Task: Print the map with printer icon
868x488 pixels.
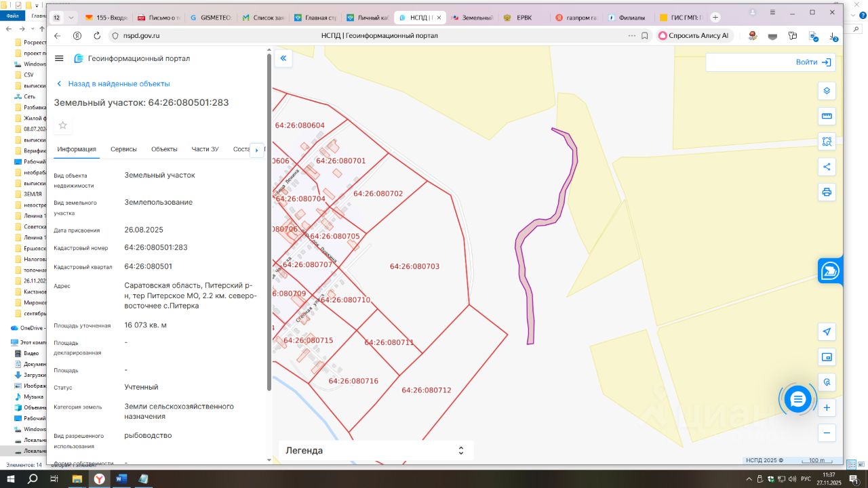Action: coord(827,192)
